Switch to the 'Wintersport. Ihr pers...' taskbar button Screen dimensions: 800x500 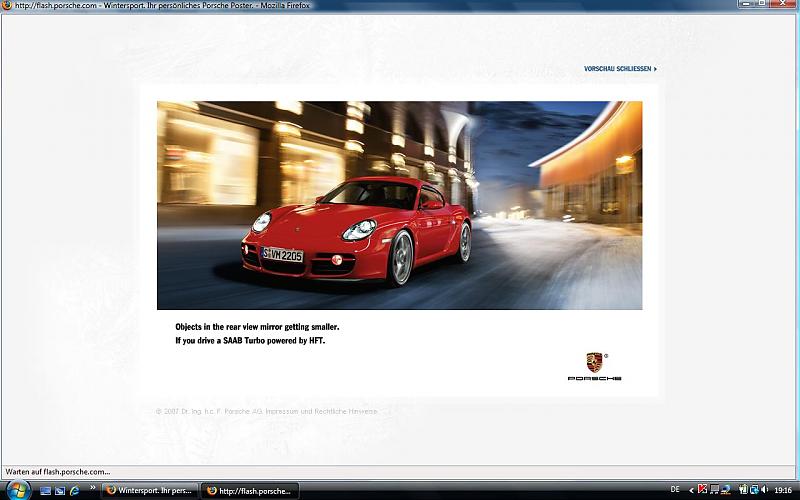(x=149, y=491)
